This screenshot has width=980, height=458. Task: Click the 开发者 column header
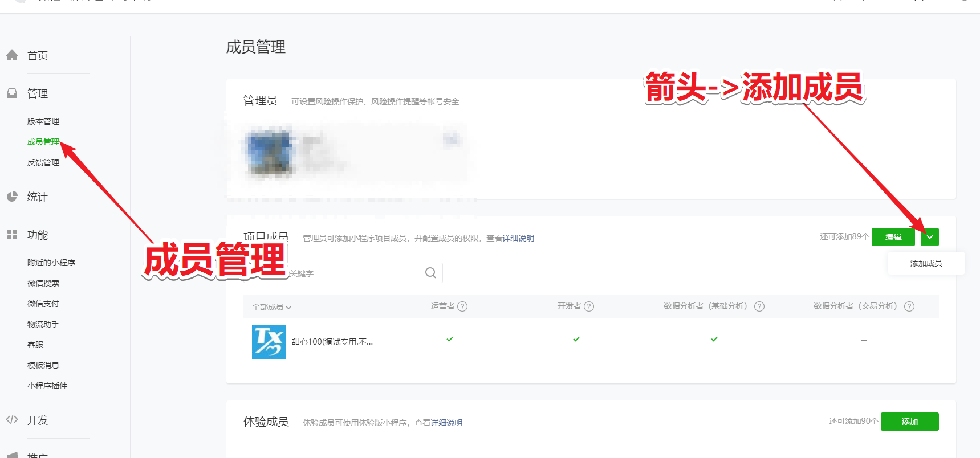pyautogui.click(x=570, y=306)
